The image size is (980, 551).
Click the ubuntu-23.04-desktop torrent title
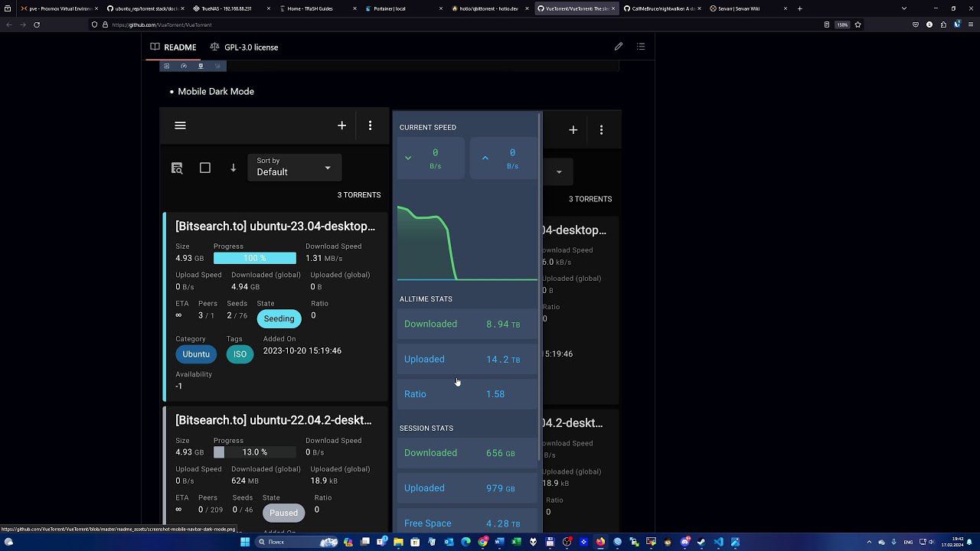click(x=275, y=227)
